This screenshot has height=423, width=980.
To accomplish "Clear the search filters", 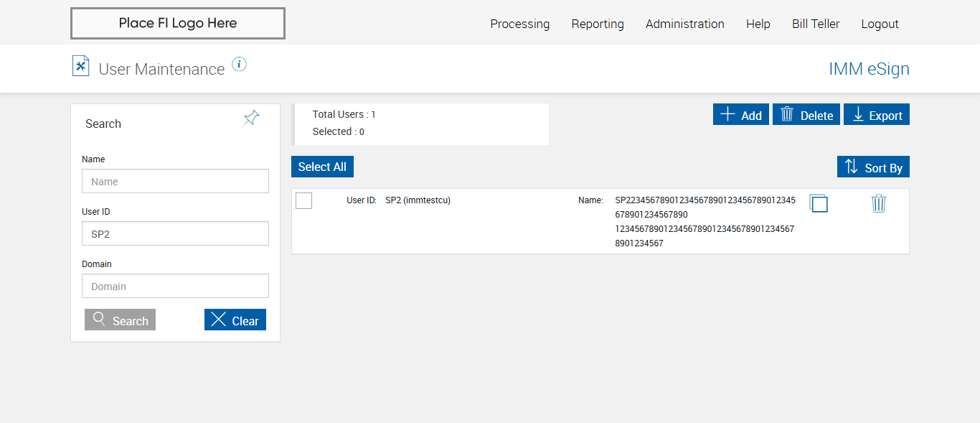I will point(235,320).
